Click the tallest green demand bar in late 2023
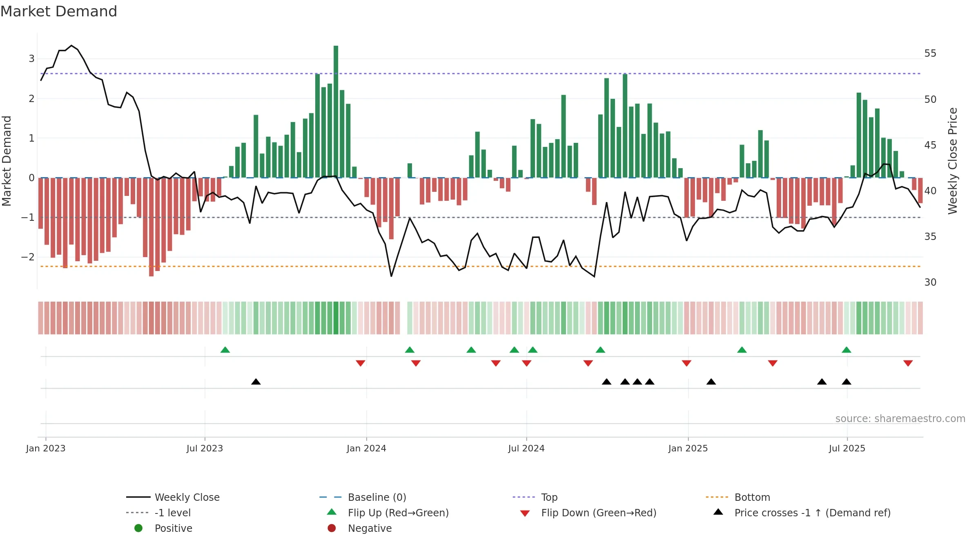Image resolution: width=980 pixels, height=551 pixels. [336, 112]
